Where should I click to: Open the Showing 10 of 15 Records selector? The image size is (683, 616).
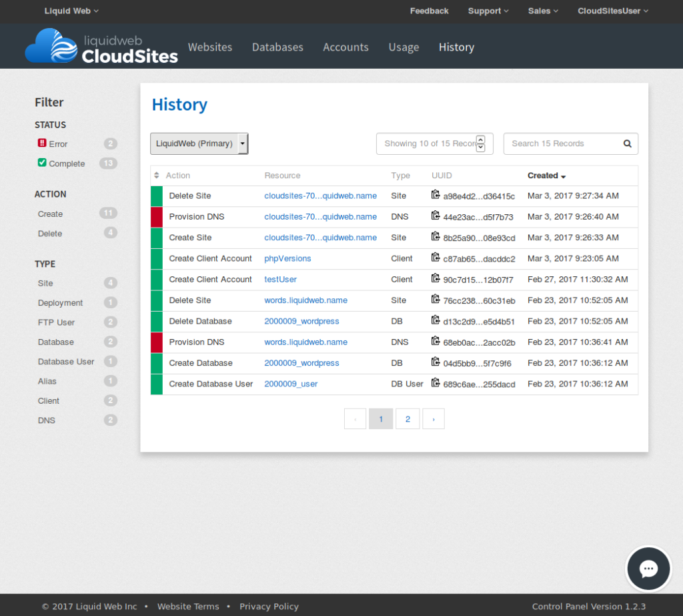434,143
